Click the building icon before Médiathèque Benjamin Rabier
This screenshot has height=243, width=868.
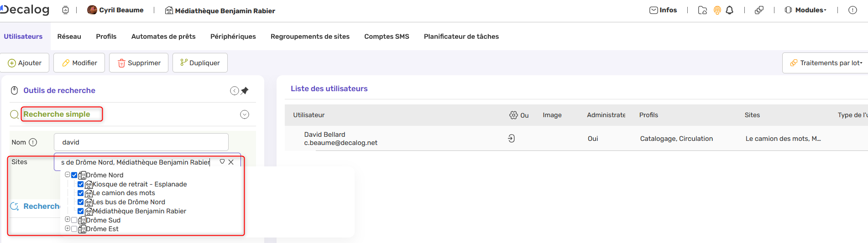[x=169, y=10]
